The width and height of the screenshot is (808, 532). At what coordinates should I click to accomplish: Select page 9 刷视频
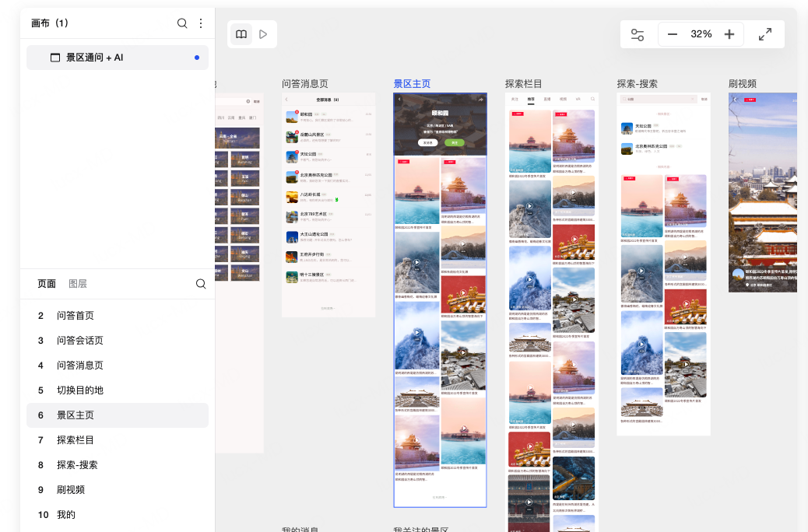118,490
